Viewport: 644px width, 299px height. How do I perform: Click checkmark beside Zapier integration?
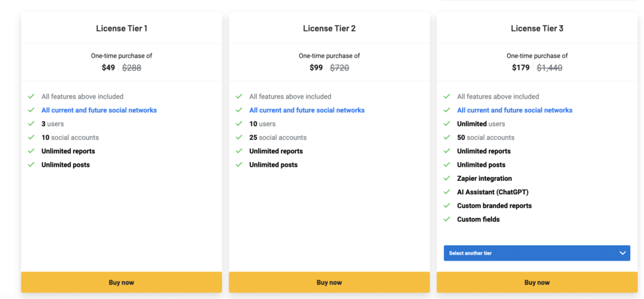[x=447, y=178]
